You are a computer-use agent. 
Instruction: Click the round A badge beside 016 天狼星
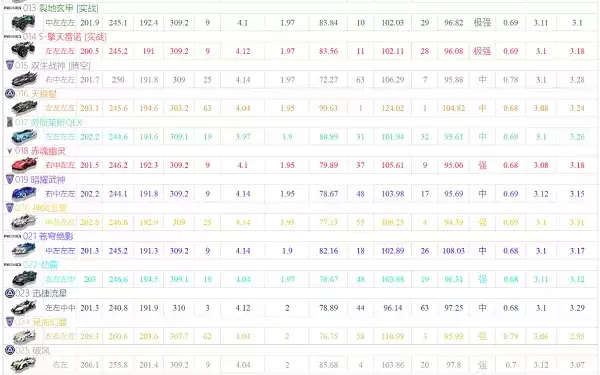(10, 93)
